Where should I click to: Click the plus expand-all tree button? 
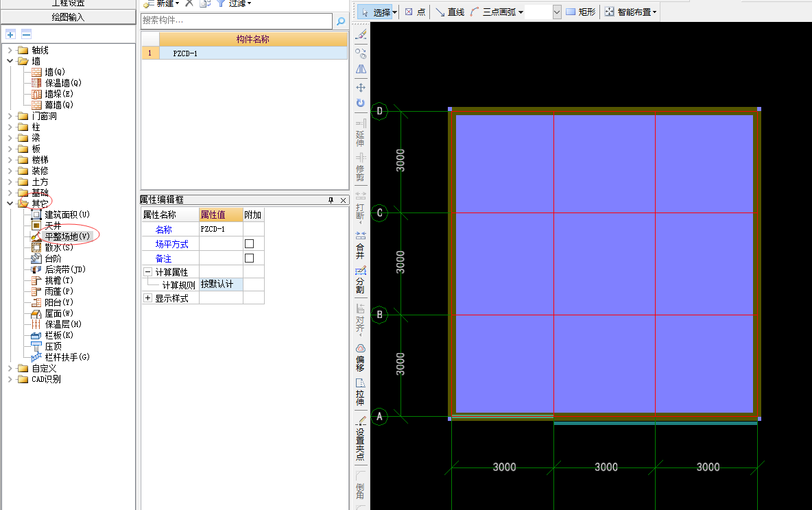tap(10, 35)
